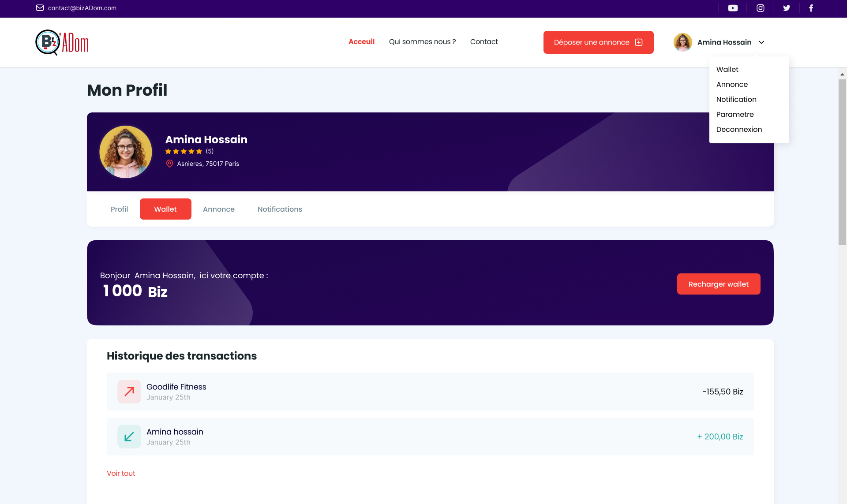Viewport: 847px width, 504px height.
Task: Select Wallet in the user dropdown menu
Action: click(x=727, y=69)
